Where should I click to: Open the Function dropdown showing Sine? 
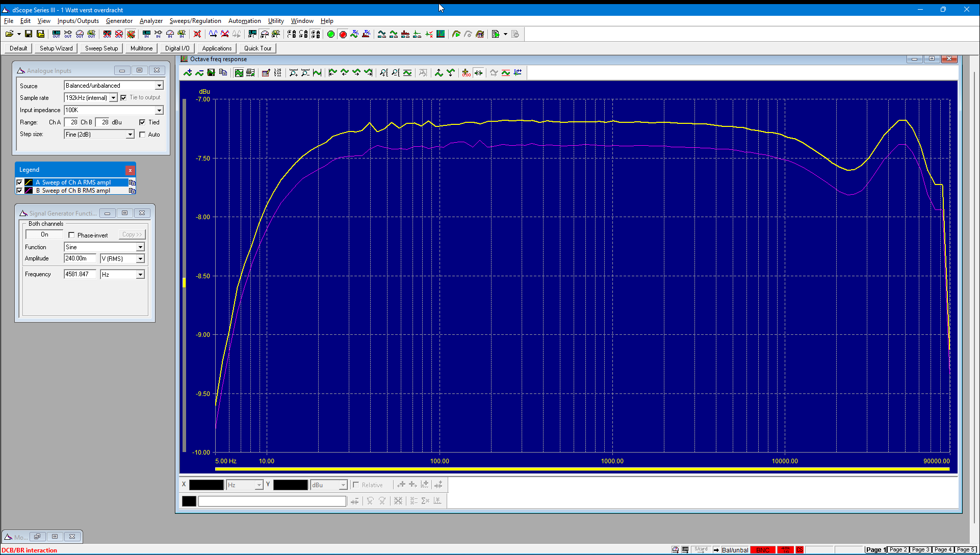140,247
